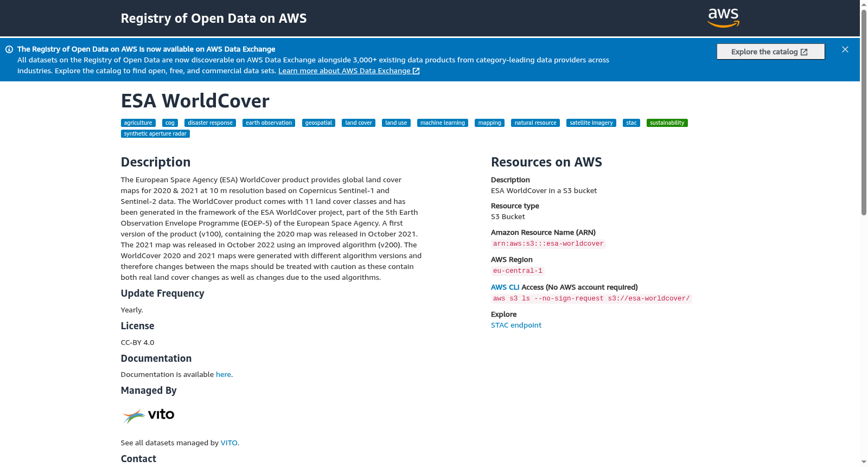Select the cog tag
This screenshot has height=467, width=868.
click(170, 123)
